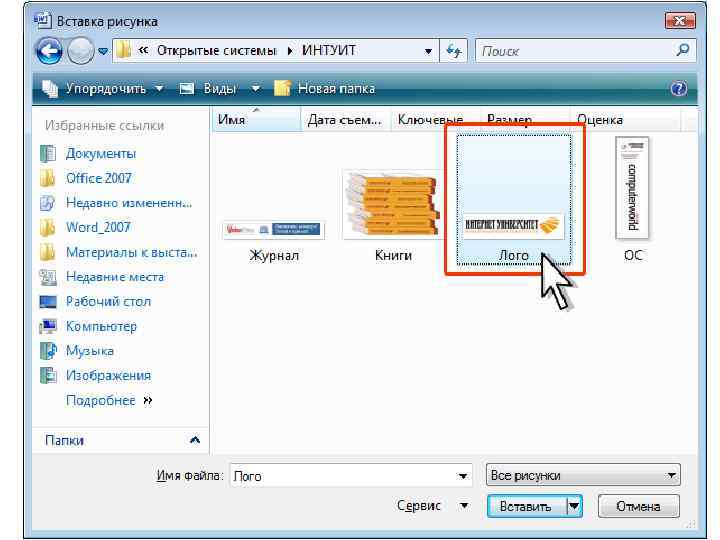Image resolution: width=720 pixels, height=540 pixels.
Task: Open the Сервис tools menu
Action: 432,506
